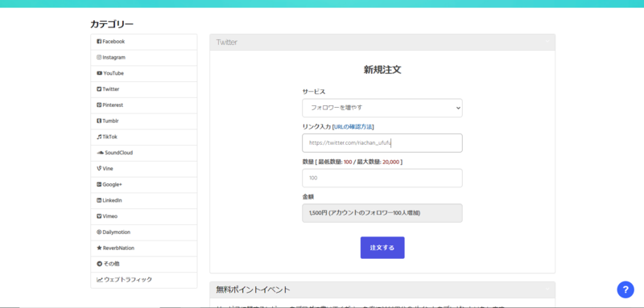Click the カテゴリー heading text

click(112, 24)
